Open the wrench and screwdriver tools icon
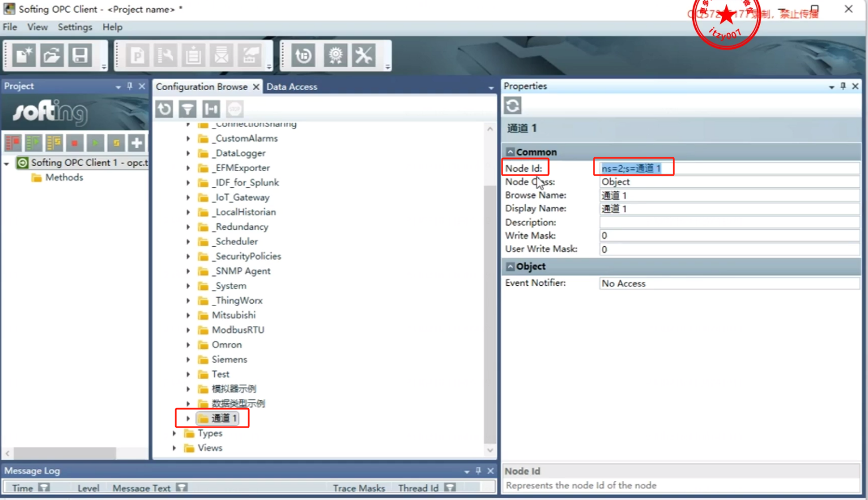The height and width of the screenshot is (500, 868). [364, 56]
